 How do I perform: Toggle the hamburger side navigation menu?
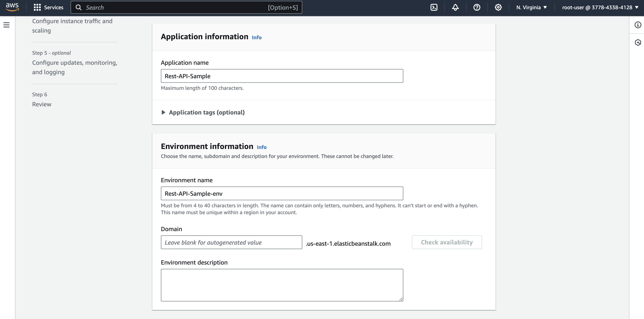[x=6, y=25]
